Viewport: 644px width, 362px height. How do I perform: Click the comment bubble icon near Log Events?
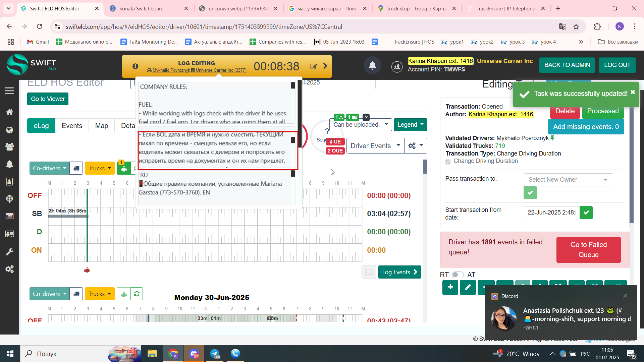tap(369, 272)
